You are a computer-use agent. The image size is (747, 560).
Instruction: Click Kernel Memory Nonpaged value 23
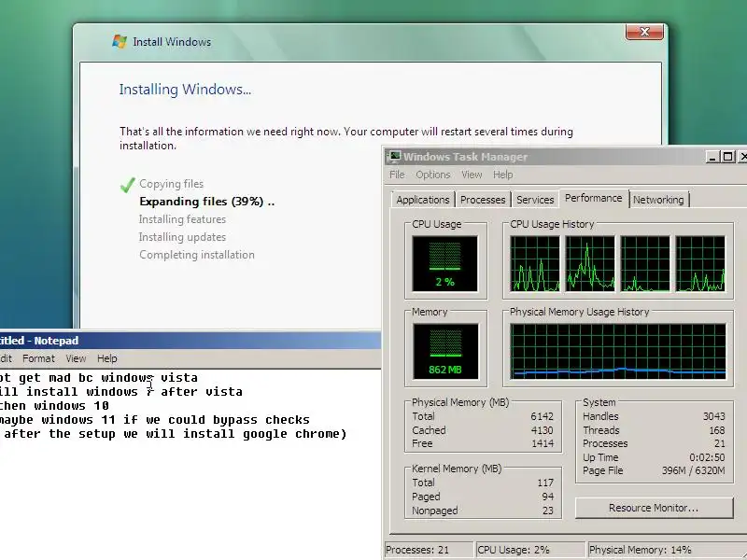pos(548,511)
